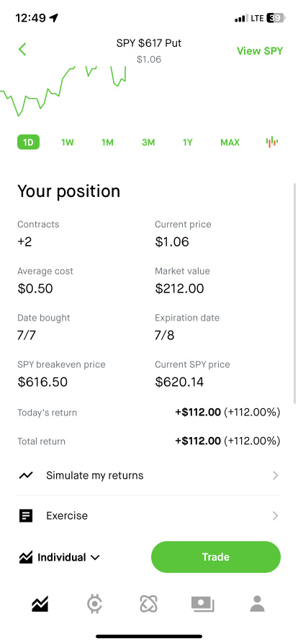
Task: Tap the green Trade button
Action: click(x=216, y=557)
